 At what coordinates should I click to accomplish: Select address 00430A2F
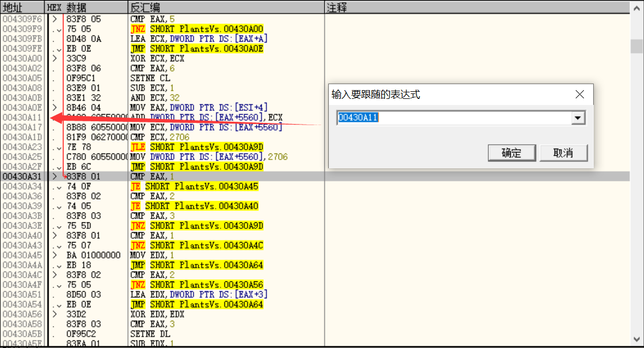[x=22, y=167]
